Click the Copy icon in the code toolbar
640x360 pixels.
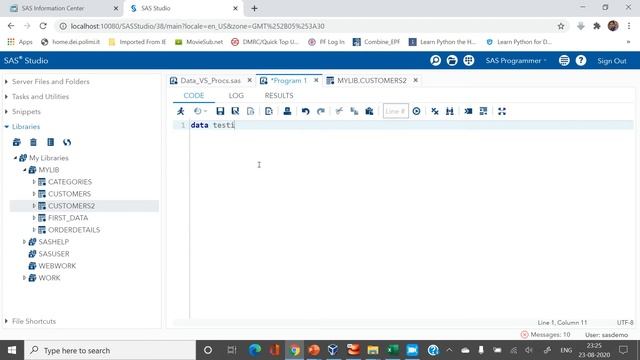click(354, 111)
